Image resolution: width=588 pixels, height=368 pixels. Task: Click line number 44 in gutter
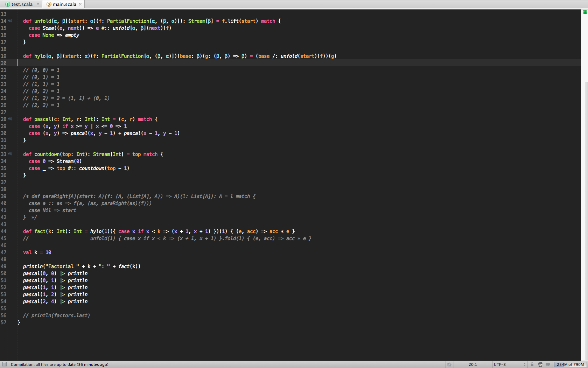[3, 231]
